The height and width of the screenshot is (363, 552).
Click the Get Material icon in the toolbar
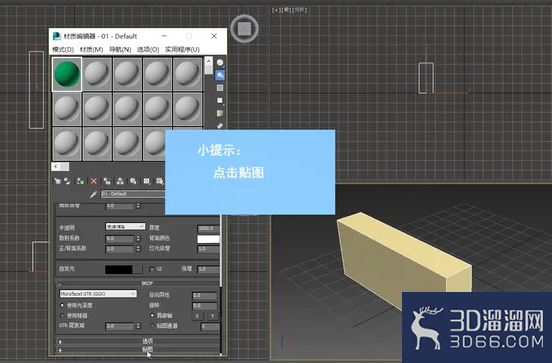(57, 181)
